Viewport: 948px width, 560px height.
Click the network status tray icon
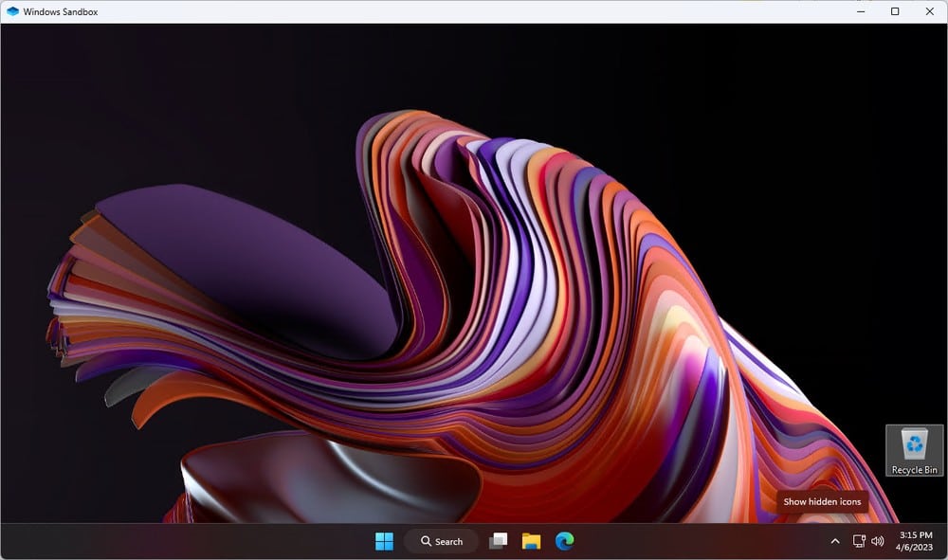tap(859, 541)
